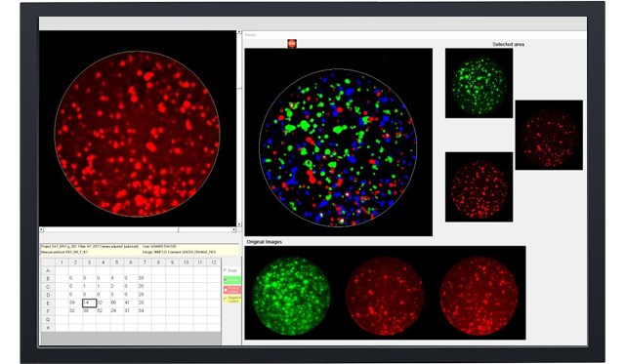This screenshot has width=625, height=364.
Task: Click the large red fluorescence well image
Action: click(138, 128)
